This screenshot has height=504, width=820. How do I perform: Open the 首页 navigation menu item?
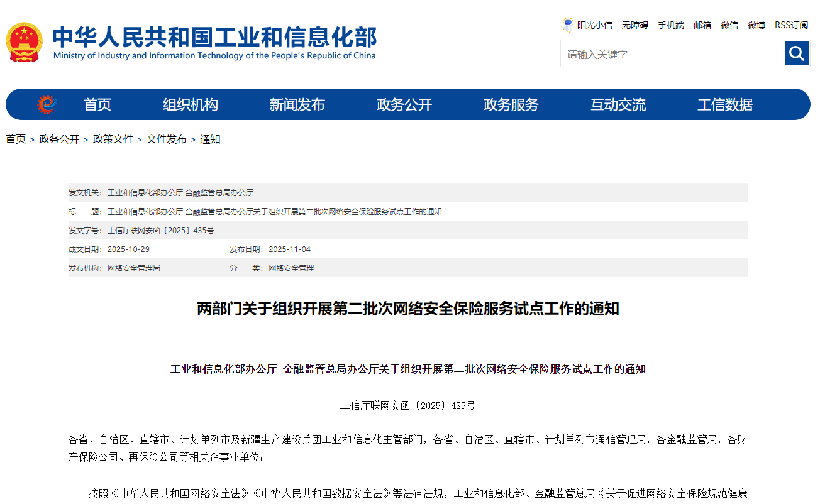pyautogui.click(x=97, y=105)
